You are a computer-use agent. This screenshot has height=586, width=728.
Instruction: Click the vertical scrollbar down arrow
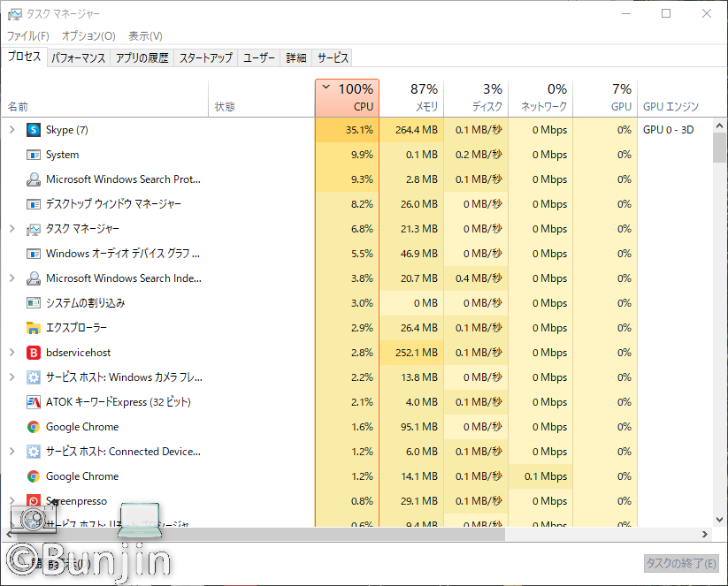tap(720, 520)
